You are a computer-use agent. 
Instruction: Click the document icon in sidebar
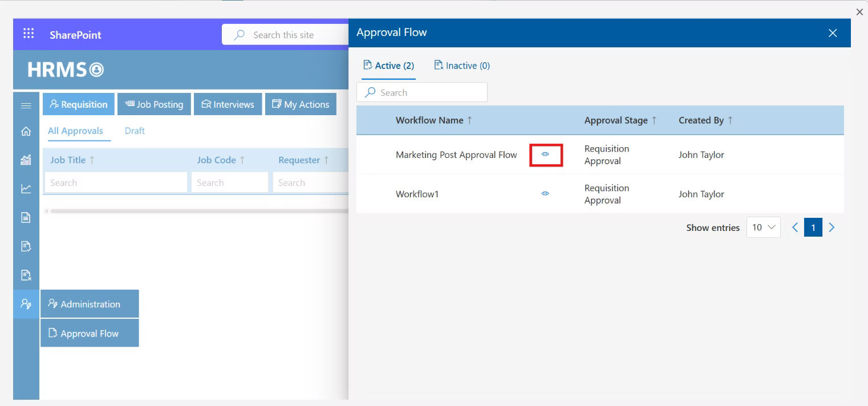[x=26, y=217]
